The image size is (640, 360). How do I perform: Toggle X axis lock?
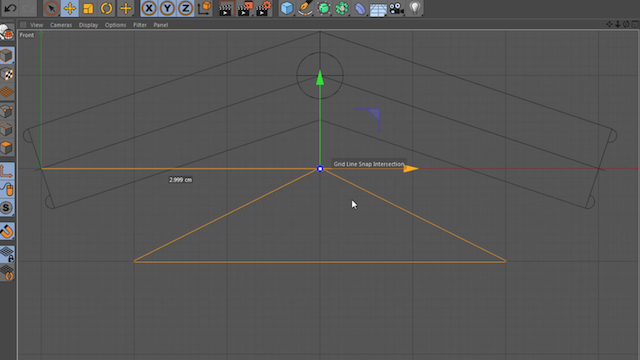[149, 8]
